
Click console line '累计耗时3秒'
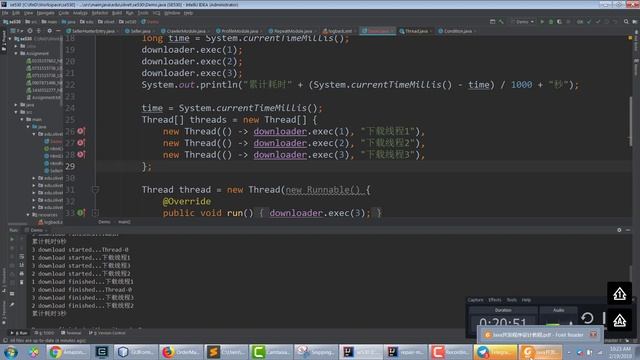pos(49,313)
